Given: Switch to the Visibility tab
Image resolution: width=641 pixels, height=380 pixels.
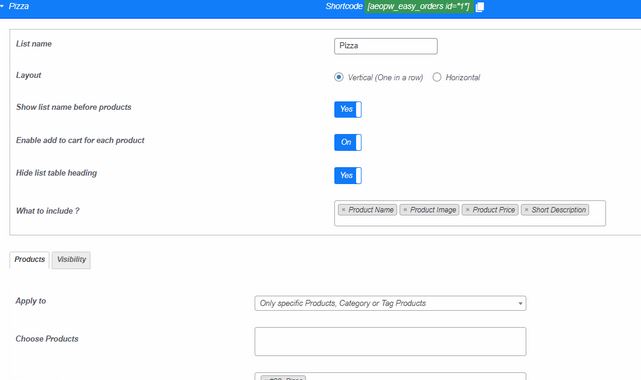Looking at the screenshot, I should (71, 260).
